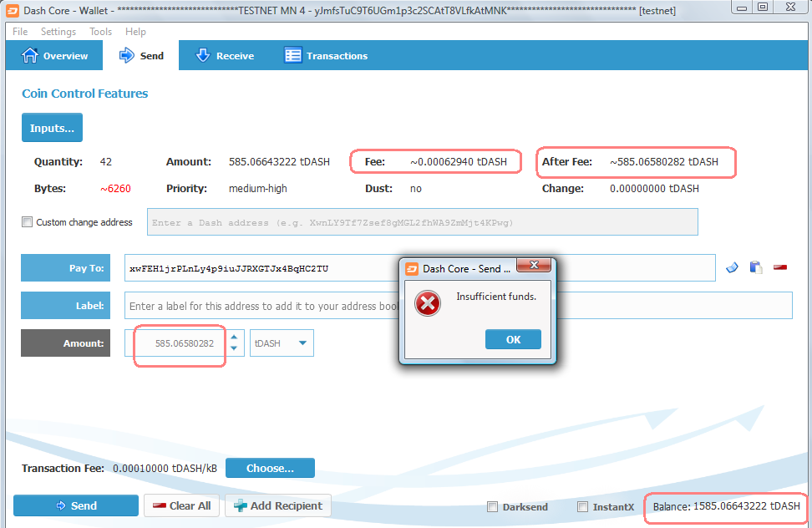Image resolution: width=812 pixels, height=528 pixels.
Task: Toggle the Darksend checkbox
Action: [x=493, y=507]
